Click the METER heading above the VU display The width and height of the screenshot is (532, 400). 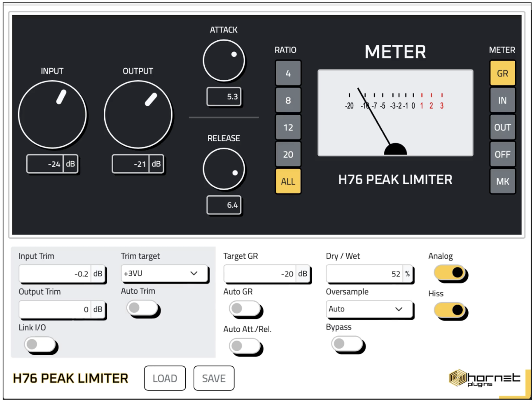(x=395, y=52)
